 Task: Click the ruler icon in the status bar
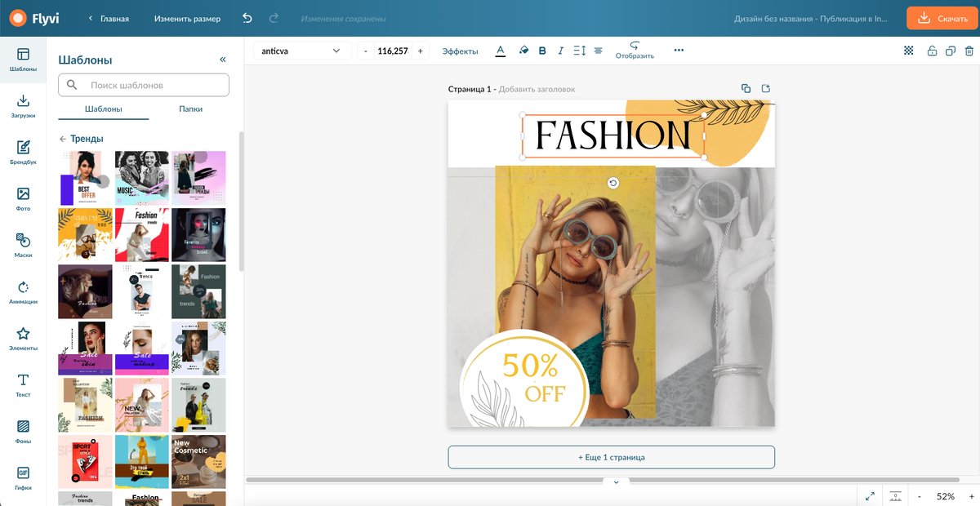point(896,496)
